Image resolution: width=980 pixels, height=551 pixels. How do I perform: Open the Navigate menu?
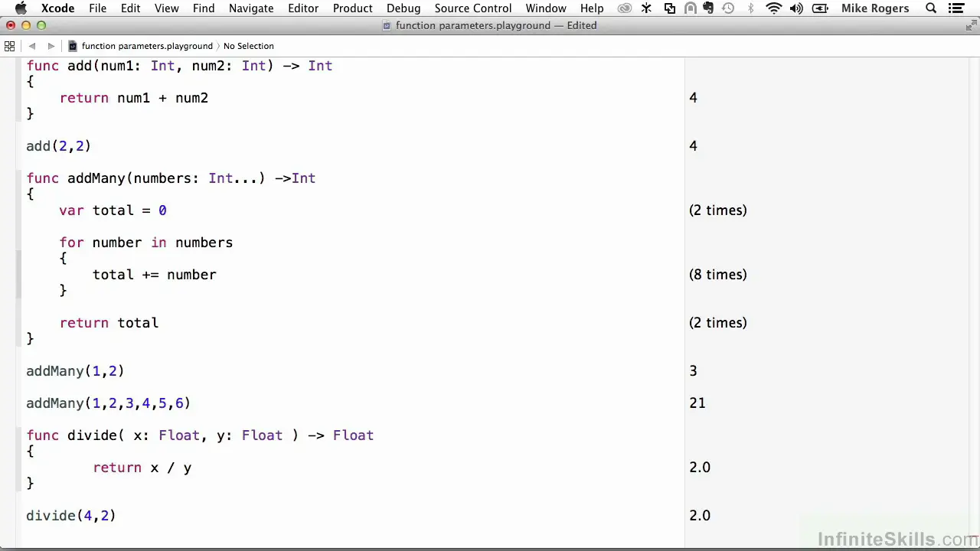251,8
